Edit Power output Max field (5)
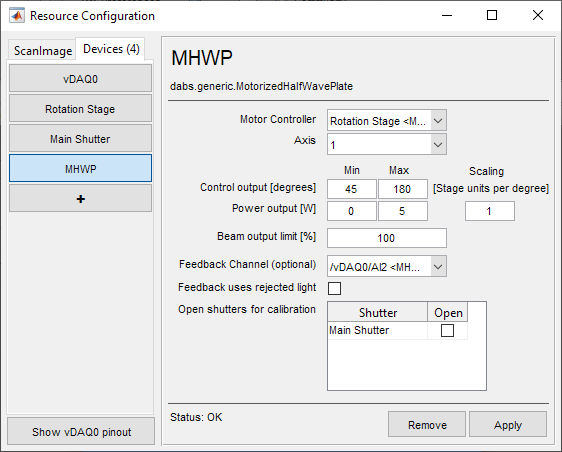This screenshot has width=562, height=452. pos(403,211)
